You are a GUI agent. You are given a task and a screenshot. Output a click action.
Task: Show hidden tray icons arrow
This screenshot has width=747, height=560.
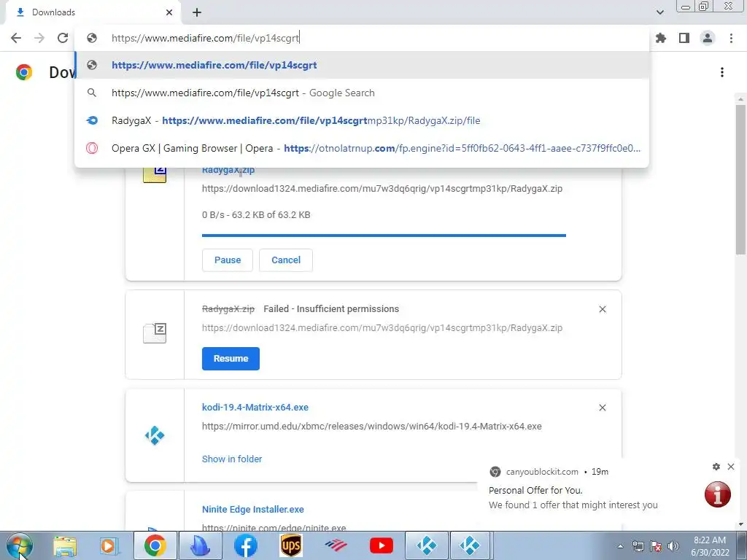620,546
